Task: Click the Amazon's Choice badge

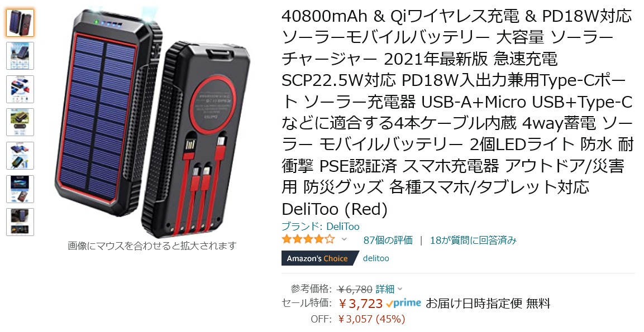Action: [317, 258]
